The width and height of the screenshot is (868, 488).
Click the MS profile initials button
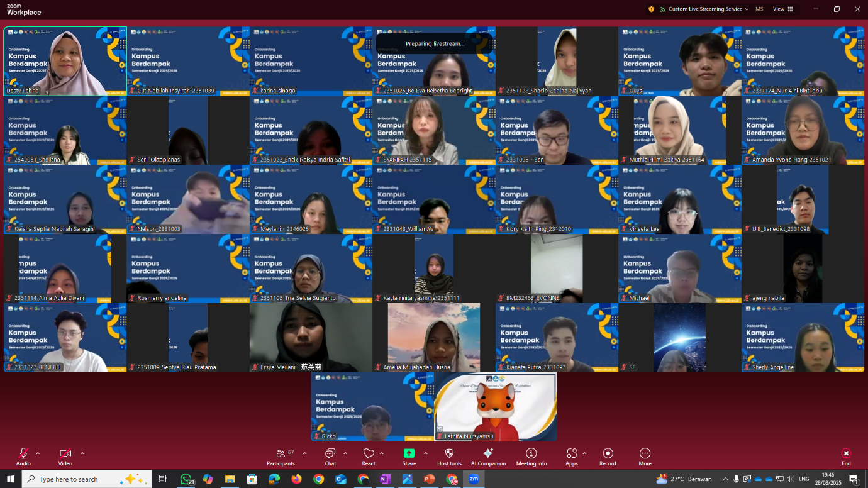759,9
